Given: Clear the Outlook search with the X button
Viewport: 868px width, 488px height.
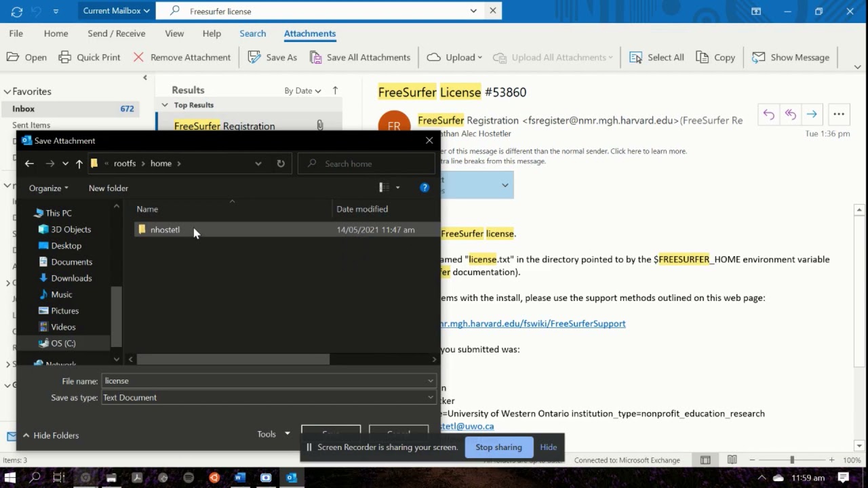Looking at the screenshot, I should 493,11.
